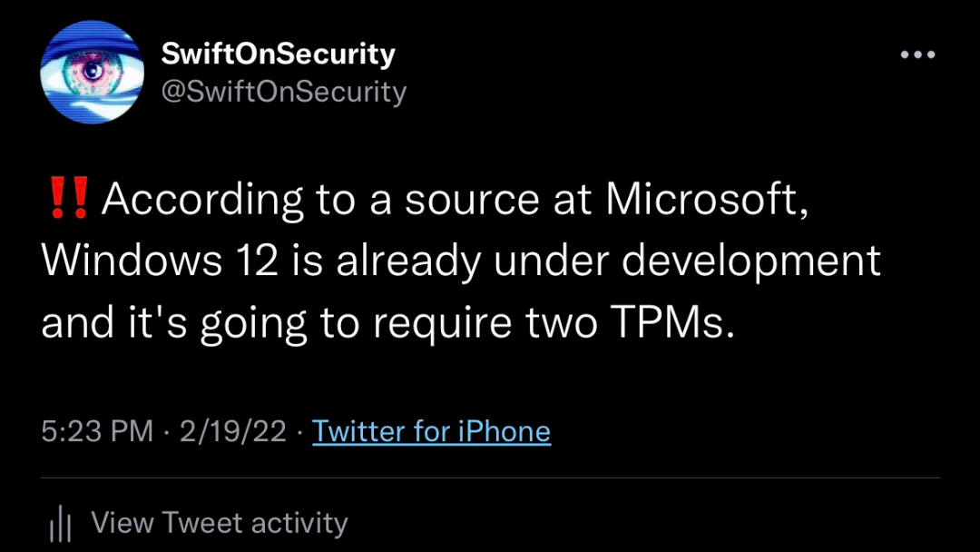
Task: Open the Twitter for iPhone source link
Action: coord(431,431)
